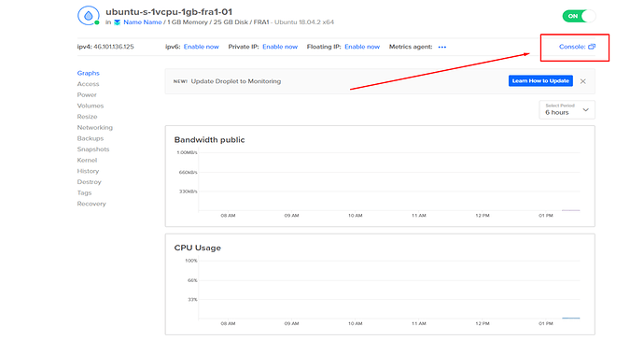Open the Volumes section
The image size is (644, 340).
91,106
